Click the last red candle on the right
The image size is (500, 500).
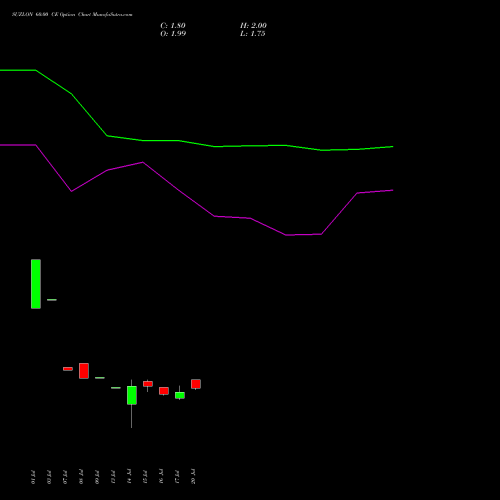[x=196, y=384]
